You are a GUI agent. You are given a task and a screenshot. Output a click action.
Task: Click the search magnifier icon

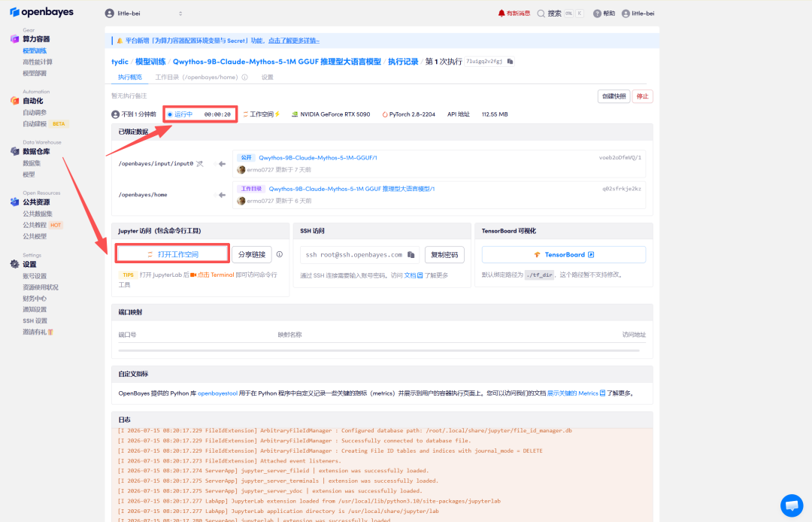[541, 14]
